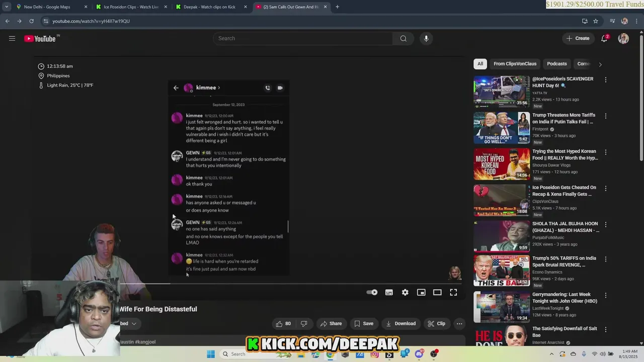
Task: Open options for SHOLA THA JAL BUJHA HOON video
Action: (x=605, y=225)
